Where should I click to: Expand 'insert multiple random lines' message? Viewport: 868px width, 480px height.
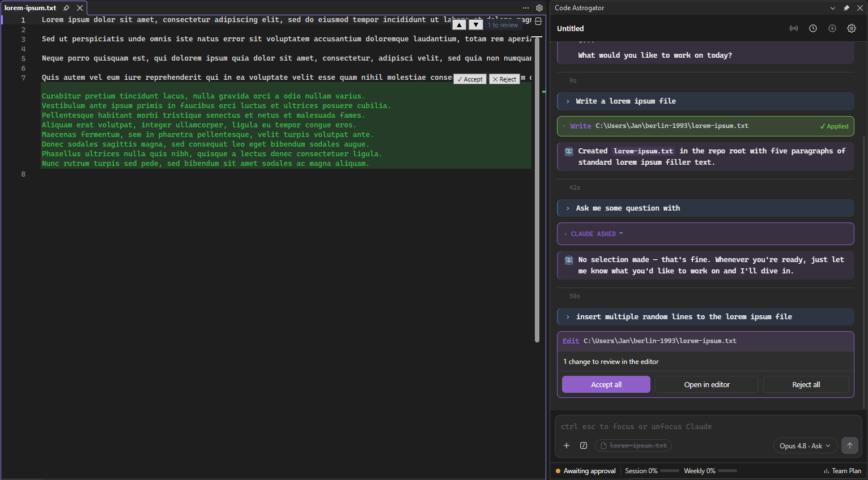(705, 317)
